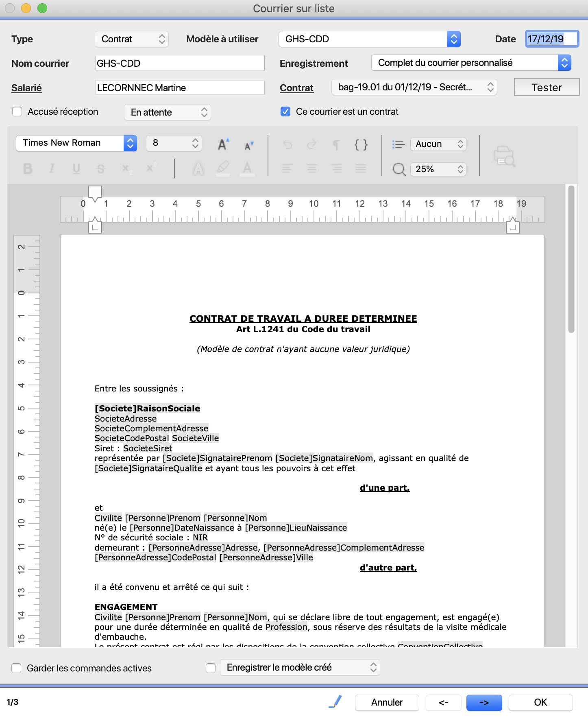Open the Type dropdown showing Contrat
The image size is (588, 717).
tap(132, 39)
